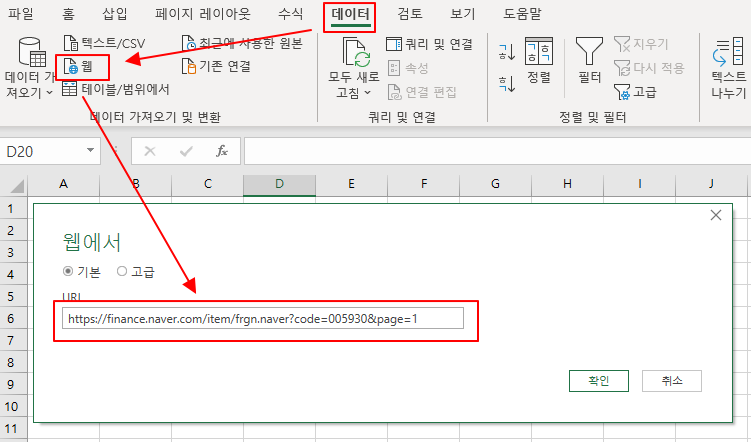Image resolution: width=751 pixels, height=442 pixels.
Task: Open the 검토 ribbon tab
Action: tap(410, 14)
